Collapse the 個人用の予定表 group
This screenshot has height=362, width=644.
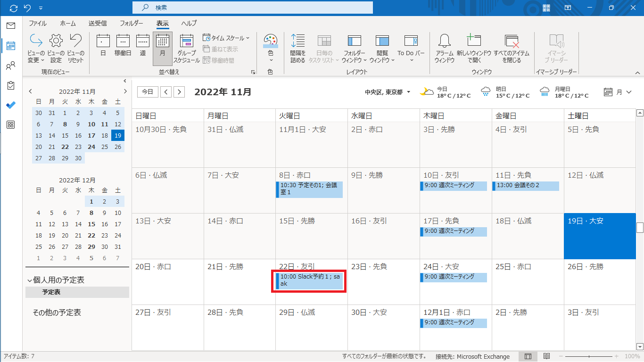(30, 280)
